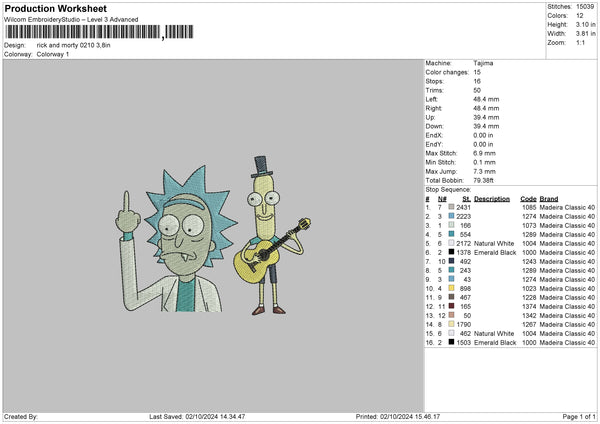Click 'Wilcom EmbroideryStudio – Level 3 Advanced' text
The height and width of the screenshot is (424, 600).
coord(71,20)
